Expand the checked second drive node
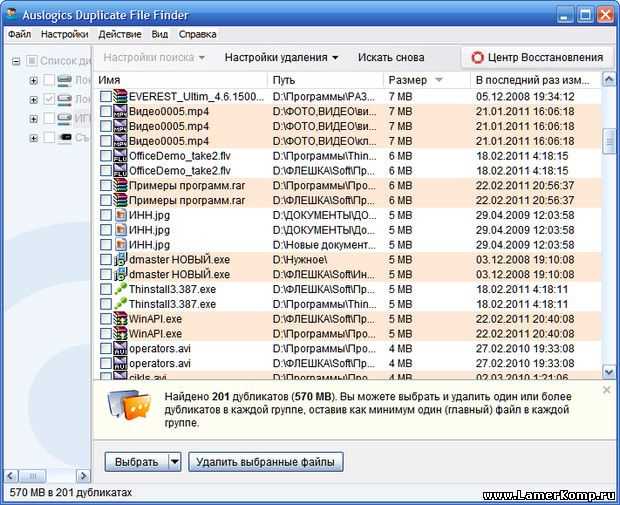 tap(34, 100)
